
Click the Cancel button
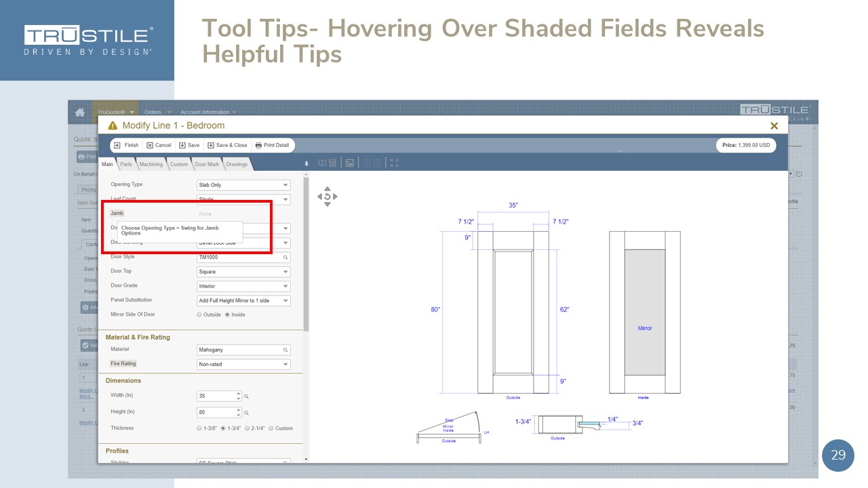click(159, 145)
